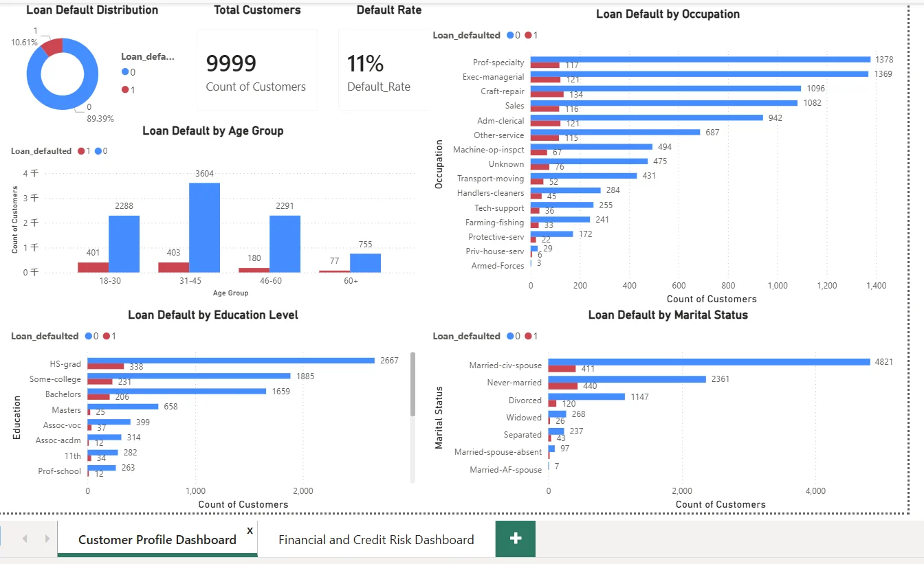Click the 89.39% donut data label
Image resolution: width=924 pixels, height=564 pixels.
[x=100, y=118]
